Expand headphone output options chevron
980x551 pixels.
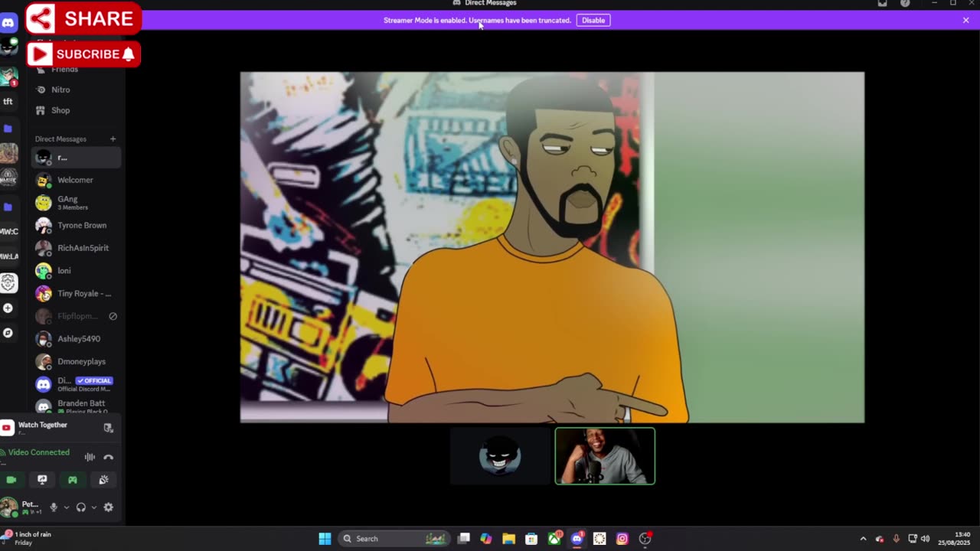(x=94, y=507)
